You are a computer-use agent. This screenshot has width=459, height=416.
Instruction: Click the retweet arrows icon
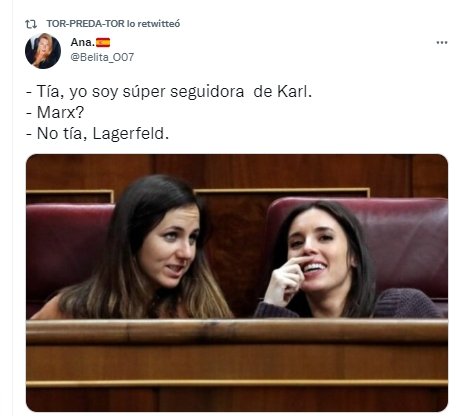tap(31, 24)
